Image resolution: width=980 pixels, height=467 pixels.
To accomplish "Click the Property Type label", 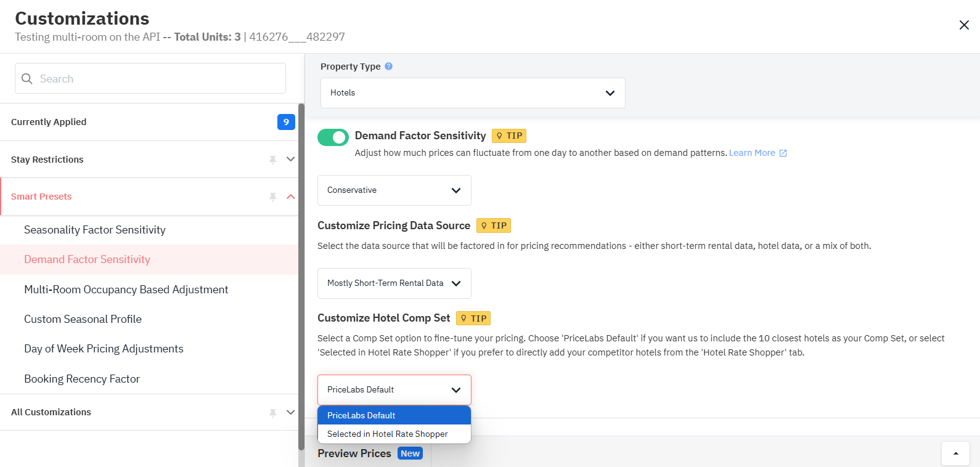I will [351, 67].
